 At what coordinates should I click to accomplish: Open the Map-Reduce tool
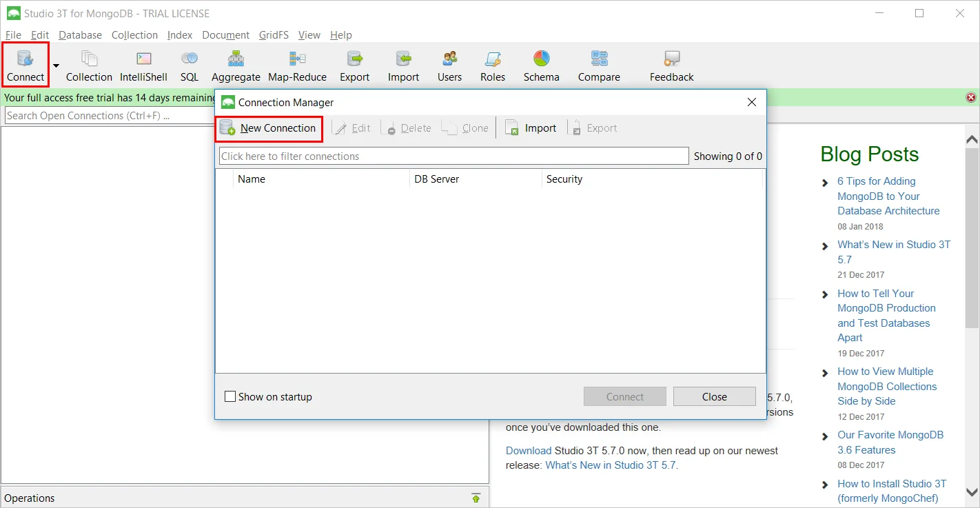click(297, 66)
